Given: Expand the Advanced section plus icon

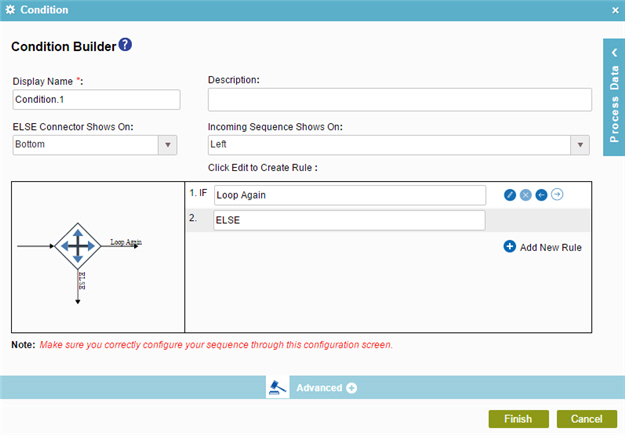Looking at the screenshot, I should pyautogui.click(x=352, y=388).
